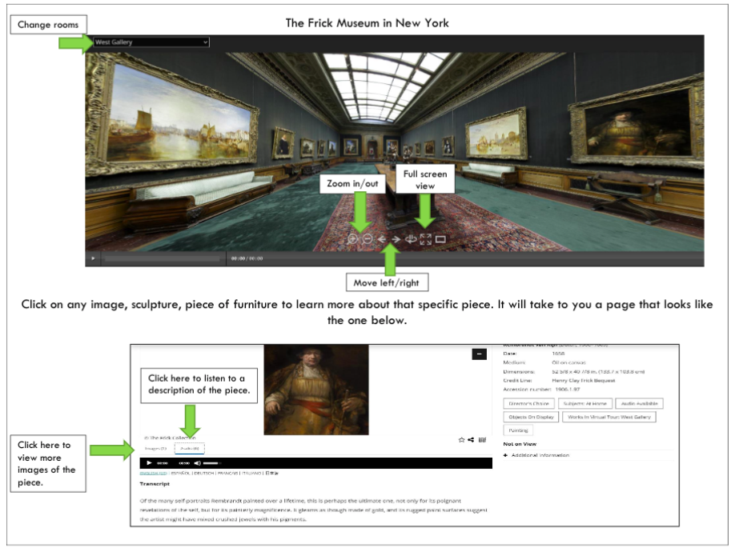Open the West Gallery room dropdown

click(x=151, y=42)
